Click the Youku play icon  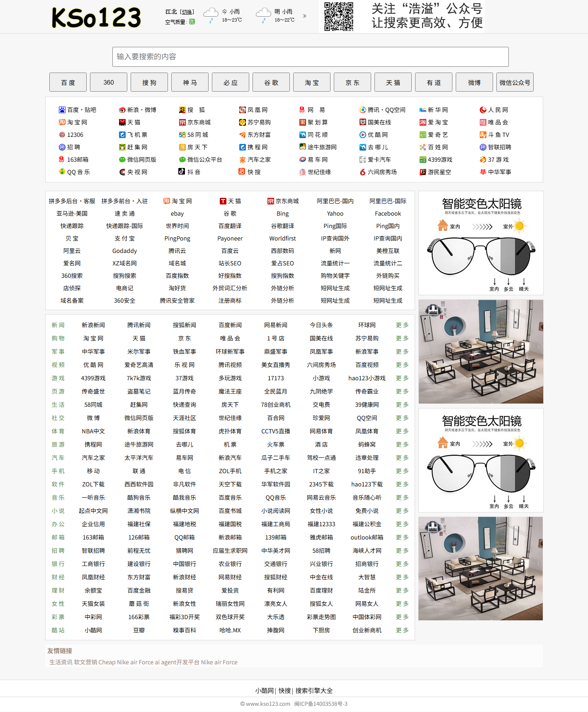(362, 135)
